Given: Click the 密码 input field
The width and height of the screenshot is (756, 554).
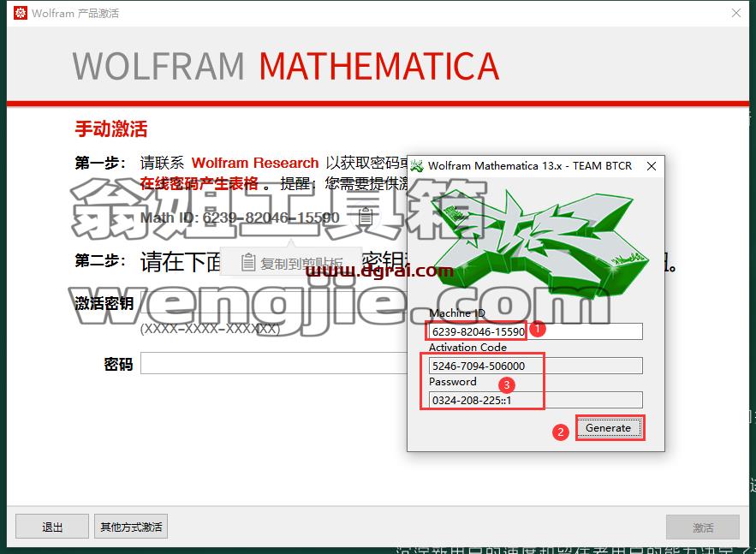Looking at the screenshot, I should [x=274, y=363].
